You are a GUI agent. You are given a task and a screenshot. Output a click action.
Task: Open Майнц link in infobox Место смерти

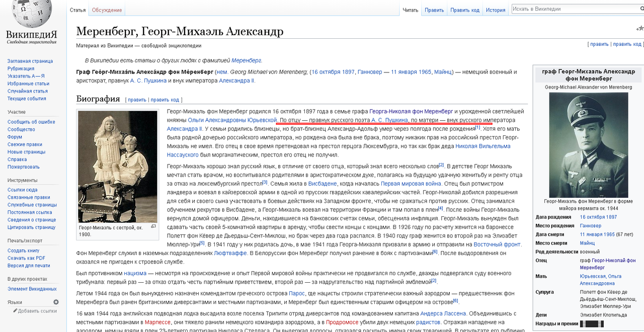[x=587, y=243]
